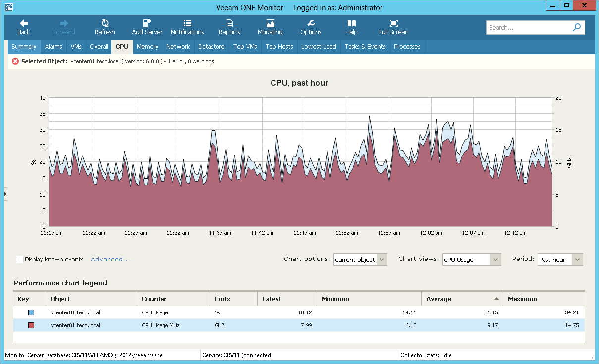Click the red CPU Usage MHz color key
The image size is (599, 364).
(x=31, y=325)
